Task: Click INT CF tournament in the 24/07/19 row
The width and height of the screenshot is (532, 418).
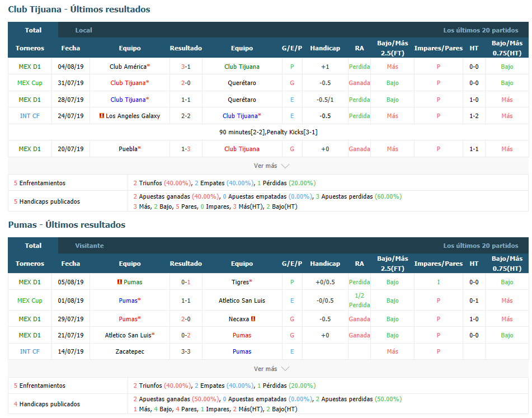Action: (30, 116)
